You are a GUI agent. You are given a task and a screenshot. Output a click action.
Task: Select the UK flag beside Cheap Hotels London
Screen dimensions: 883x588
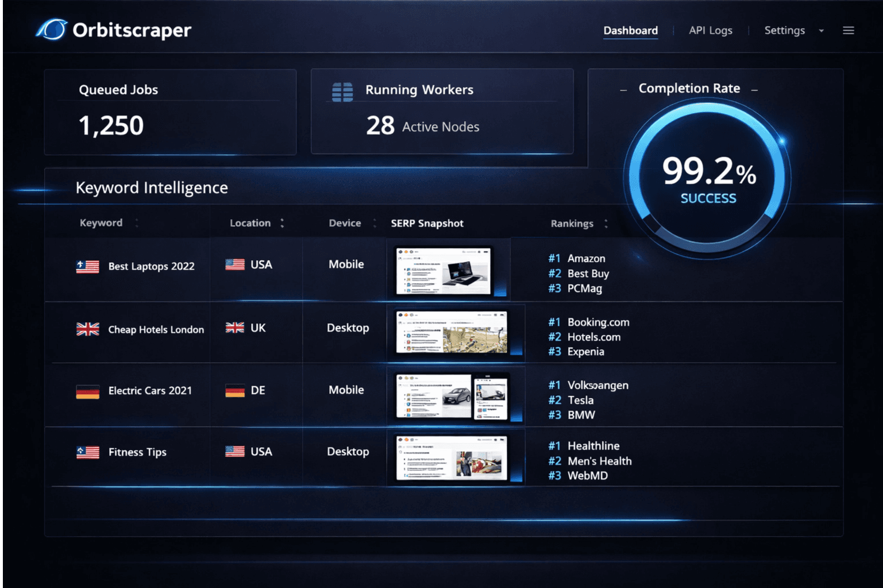tap(87, 328)
